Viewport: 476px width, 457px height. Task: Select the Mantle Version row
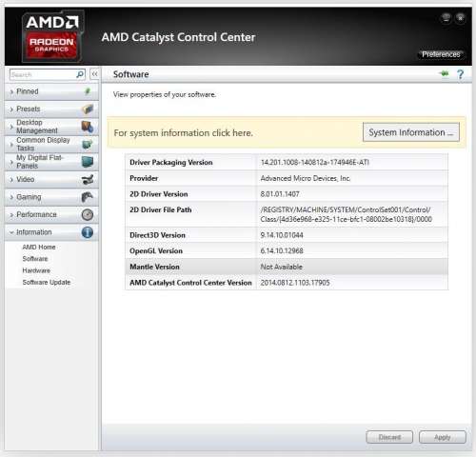point(287,267)
